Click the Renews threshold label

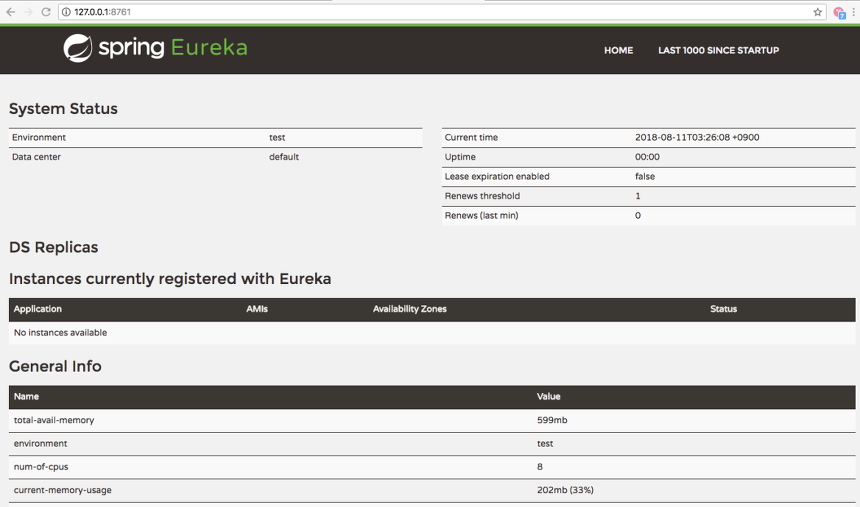tap(482, 196)
